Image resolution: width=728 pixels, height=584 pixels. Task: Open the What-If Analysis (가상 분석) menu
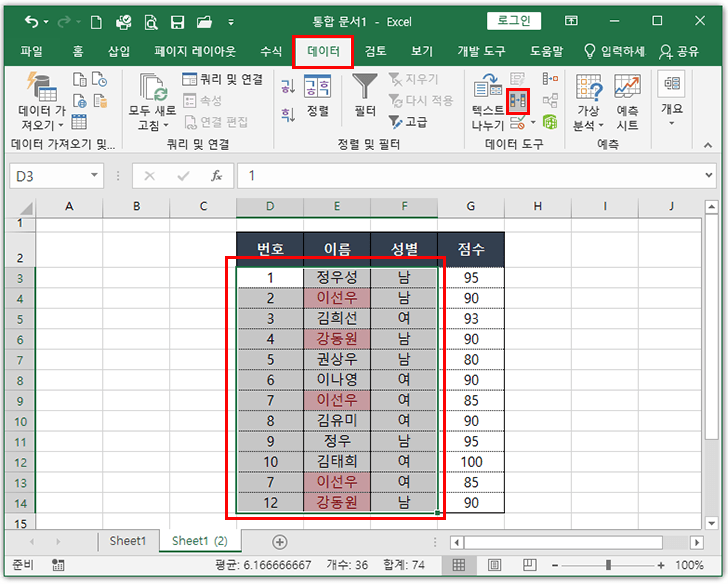pos(588,102)
